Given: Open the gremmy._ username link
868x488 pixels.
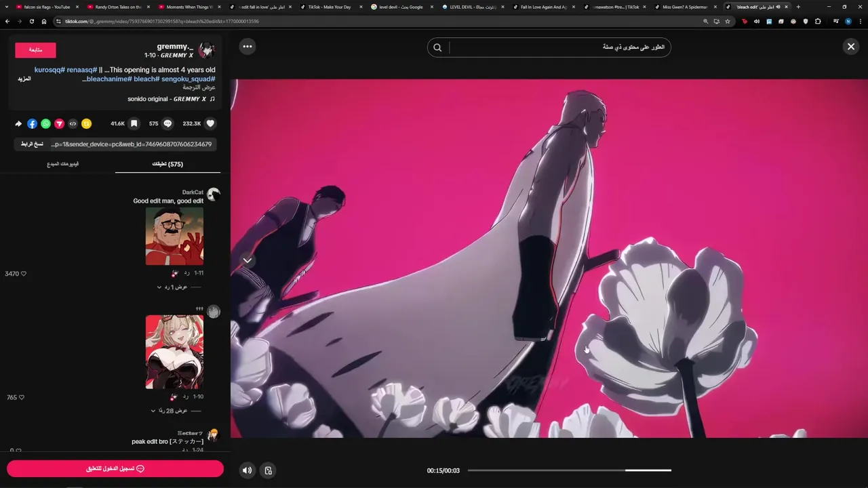Looking at the screenshot, I should 175,46.
